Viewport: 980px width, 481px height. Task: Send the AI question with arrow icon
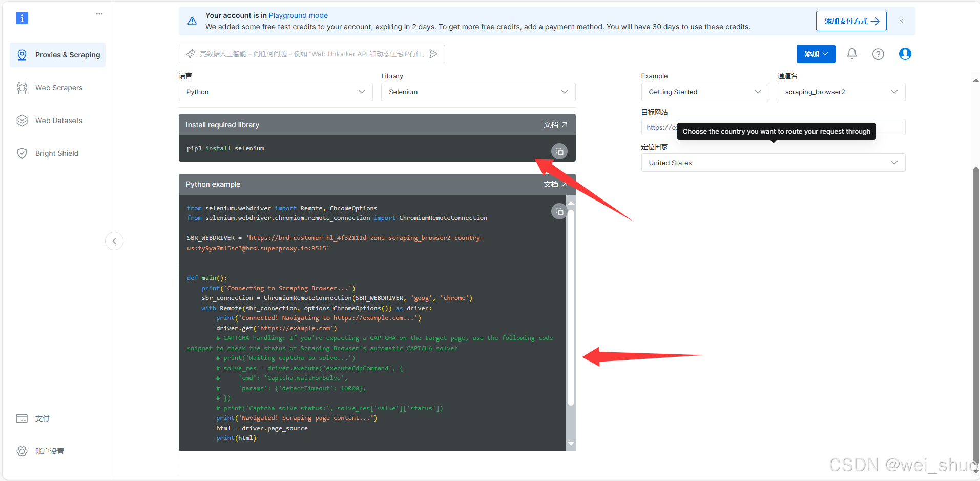pos(433,54)
